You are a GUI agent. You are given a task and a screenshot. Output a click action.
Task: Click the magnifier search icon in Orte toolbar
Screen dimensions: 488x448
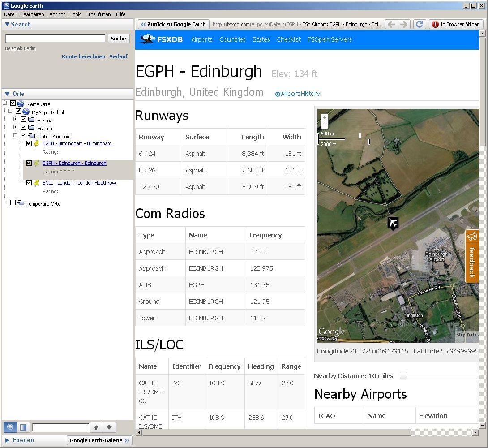click(10, 427)
